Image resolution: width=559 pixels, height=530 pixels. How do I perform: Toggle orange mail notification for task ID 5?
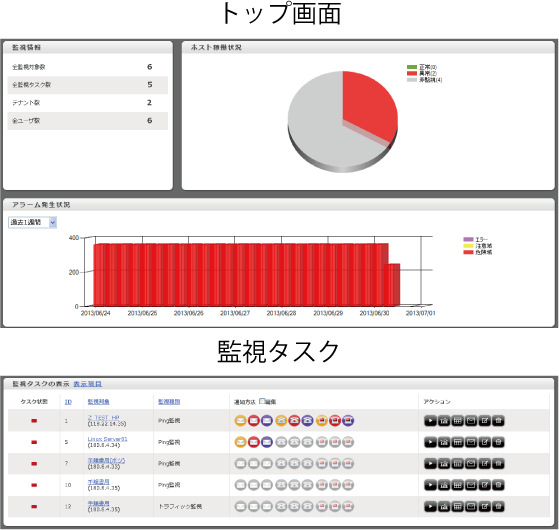pos(241,442)
